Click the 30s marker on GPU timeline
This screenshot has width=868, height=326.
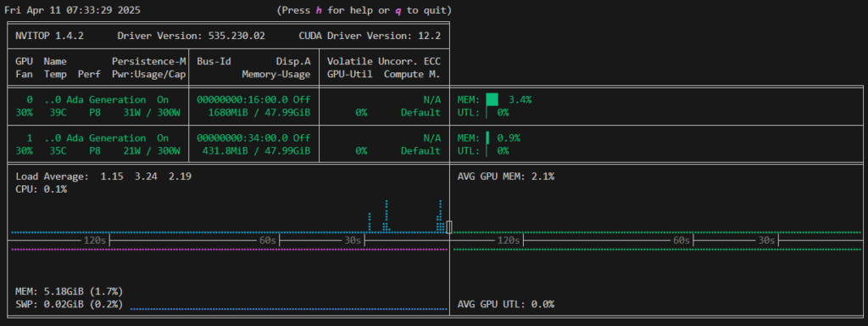(x=766, y=240)
